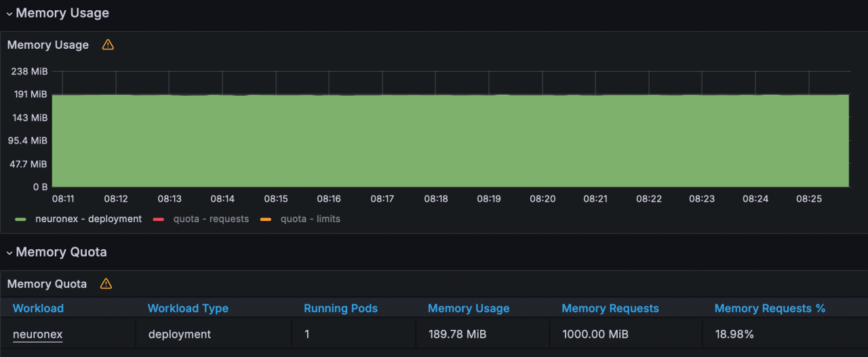Open the neuronex workload link
The image size is (868, 357).
[37, 334]
